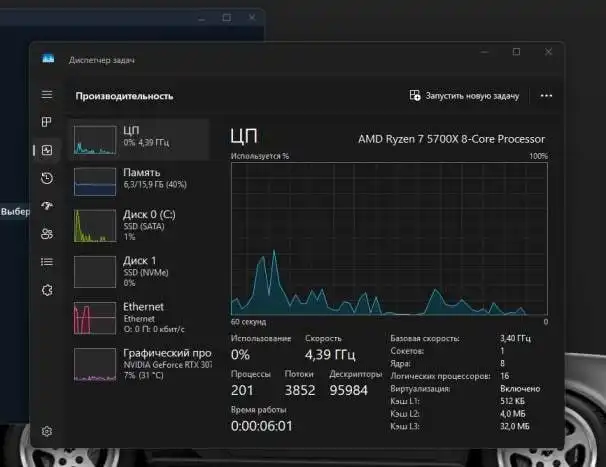
Task: Click the Диспетчер задач window title
Action: pos(102,60)
